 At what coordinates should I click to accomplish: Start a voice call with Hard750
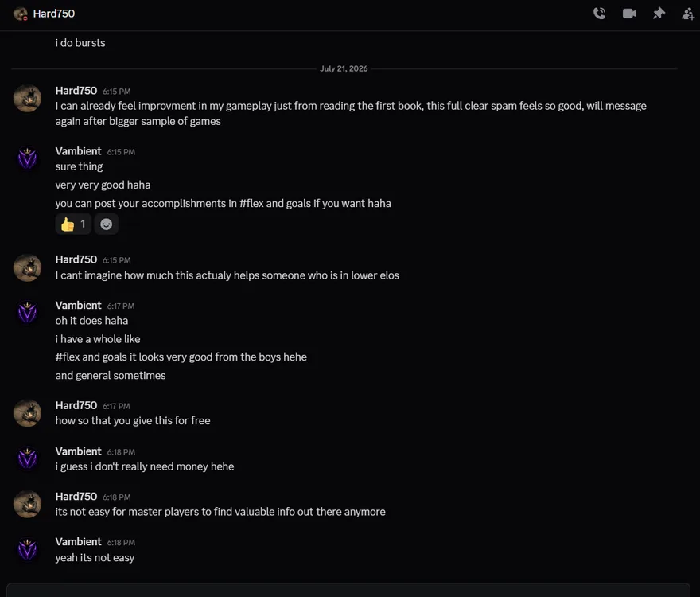pos(599,14)
